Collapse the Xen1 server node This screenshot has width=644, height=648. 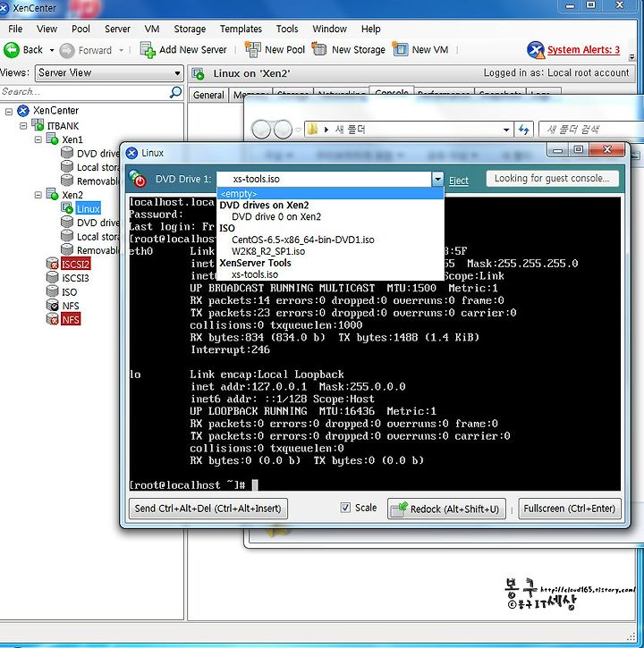pos(38,139)
